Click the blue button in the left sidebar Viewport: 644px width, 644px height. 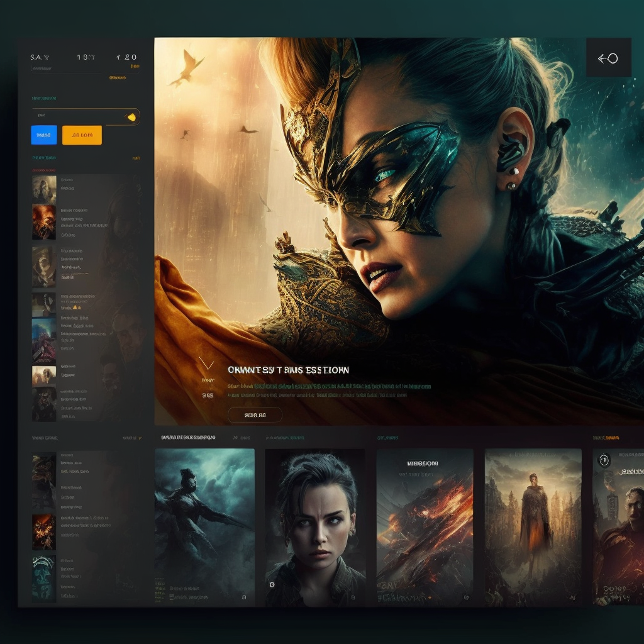click(x=44, y=135)
